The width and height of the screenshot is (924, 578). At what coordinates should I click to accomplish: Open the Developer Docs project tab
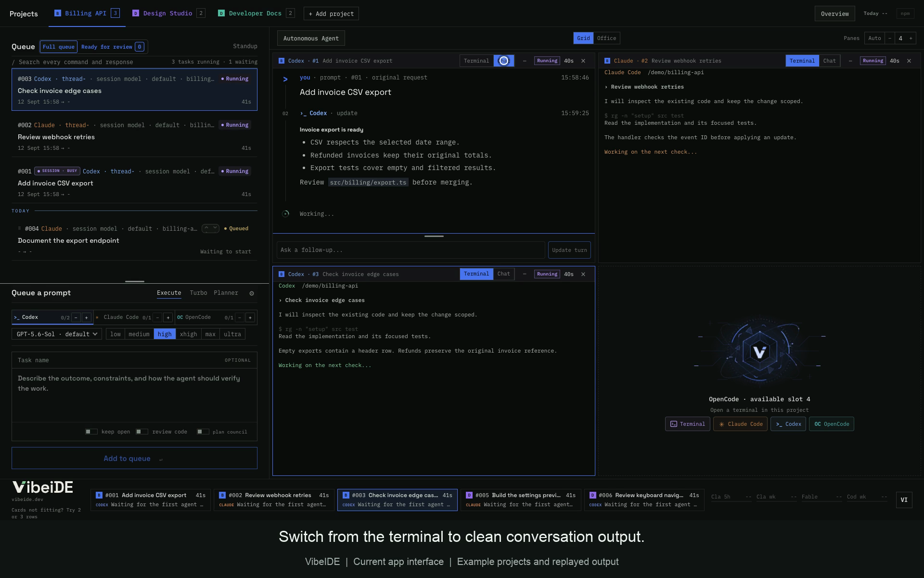tap(256, 13)
